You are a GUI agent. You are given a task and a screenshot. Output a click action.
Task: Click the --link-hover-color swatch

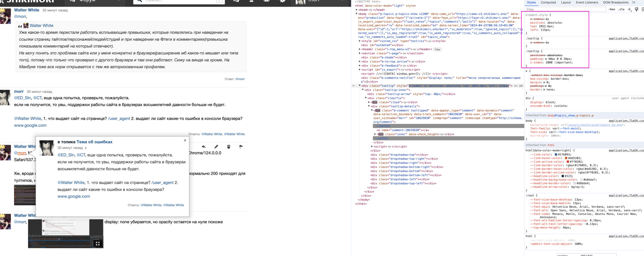pos(566,158)
